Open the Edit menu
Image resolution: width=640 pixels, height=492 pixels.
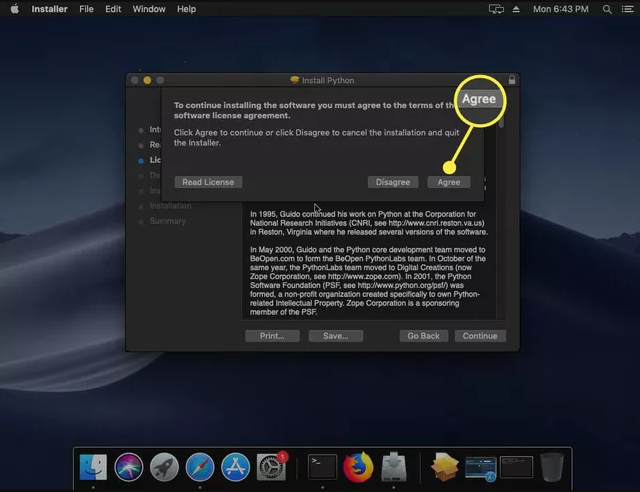pyautogui.click(x=113, y=9)
